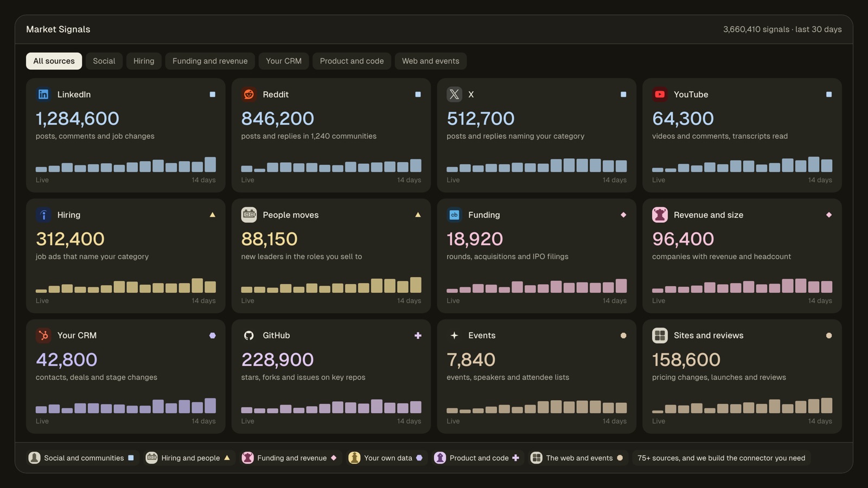This screenshot has height=488, width=868.
Task: Click the People moves card icon
Action: (x=249, y=215)
